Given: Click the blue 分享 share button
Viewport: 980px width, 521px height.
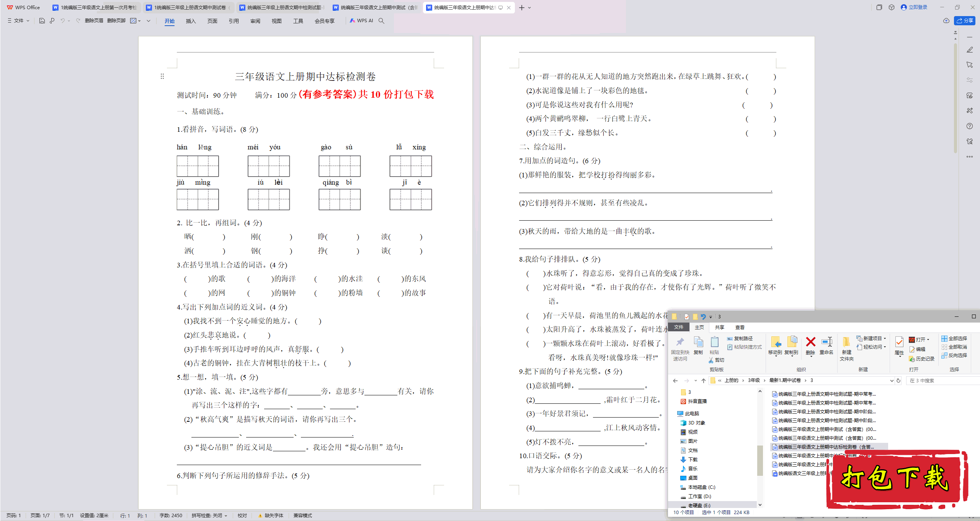Looking at the screenshot, I should pos(965,21).
